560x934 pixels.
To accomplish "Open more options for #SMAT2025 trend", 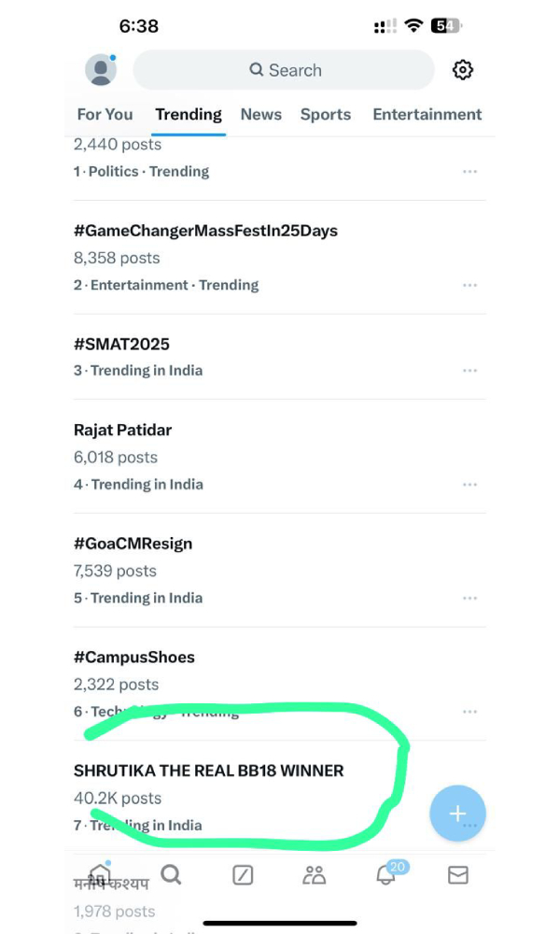I will (x=469, y=371).
